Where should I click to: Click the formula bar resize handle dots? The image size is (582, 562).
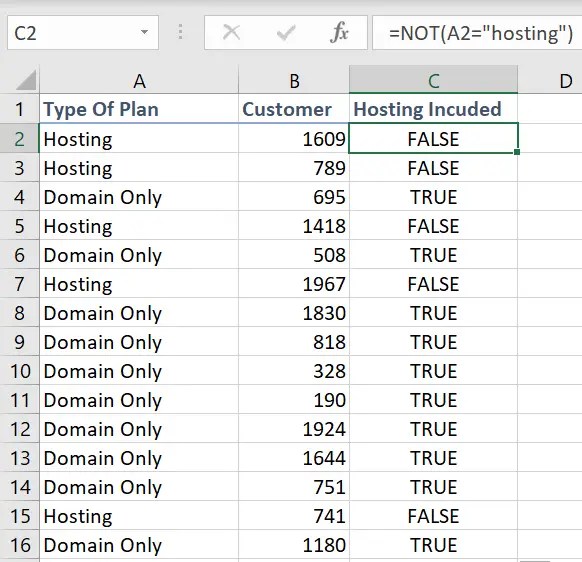[180, 32]
